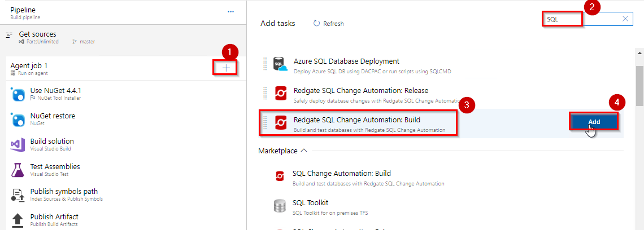
Task: Click 'Run on agent' subtitle
Action: (x=33, y=73)
